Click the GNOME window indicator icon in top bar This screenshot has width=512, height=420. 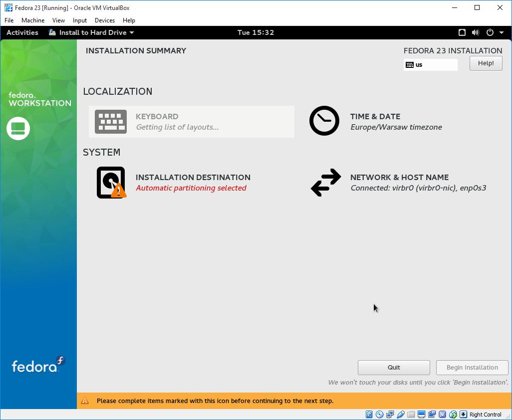point(462,32)
